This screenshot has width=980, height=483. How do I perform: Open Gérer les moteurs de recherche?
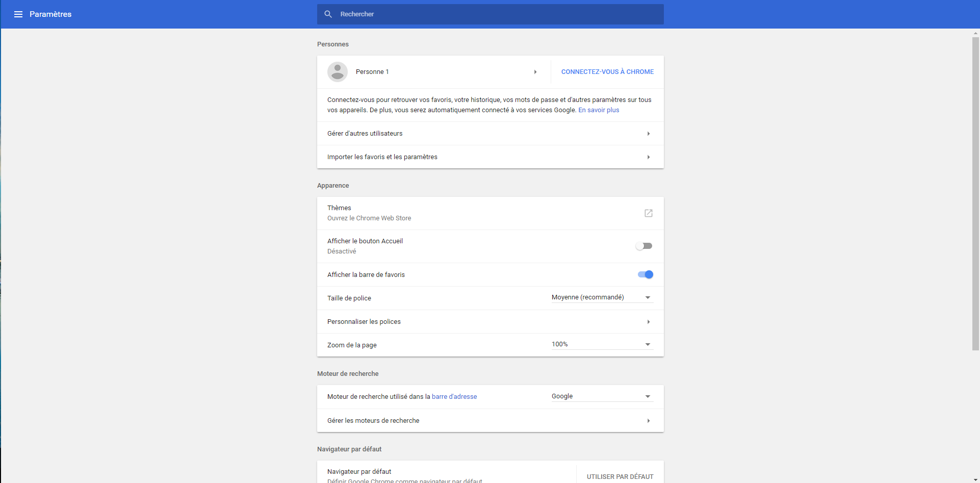491,421
